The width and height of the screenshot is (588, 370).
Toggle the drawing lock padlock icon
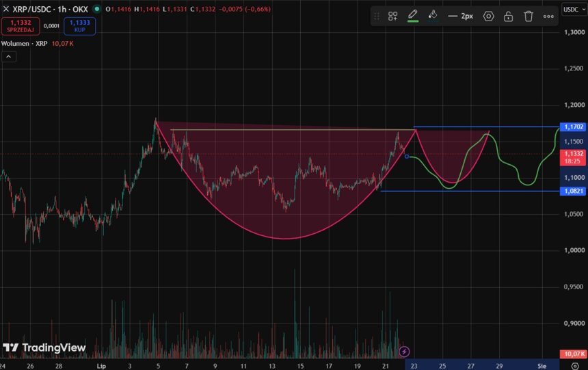tap(509, 16)
